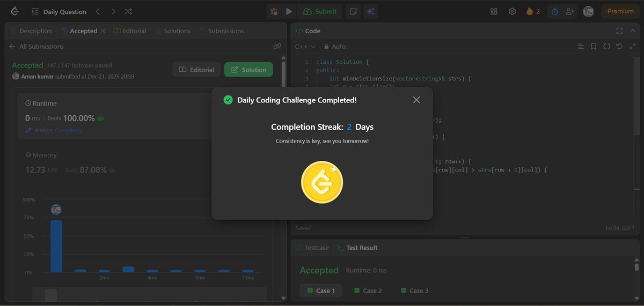This screenshot has height=306, width=644.
Task: Switch to the Description tab
Action: (x=31, y=31)
